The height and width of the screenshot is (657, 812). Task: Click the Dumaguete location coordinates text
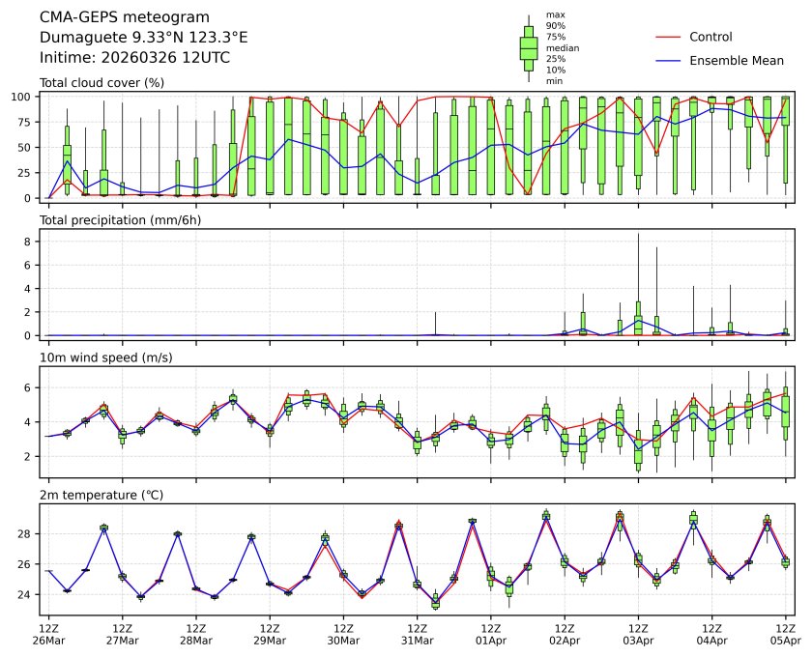pyautogui.click(x=143, y=38)
